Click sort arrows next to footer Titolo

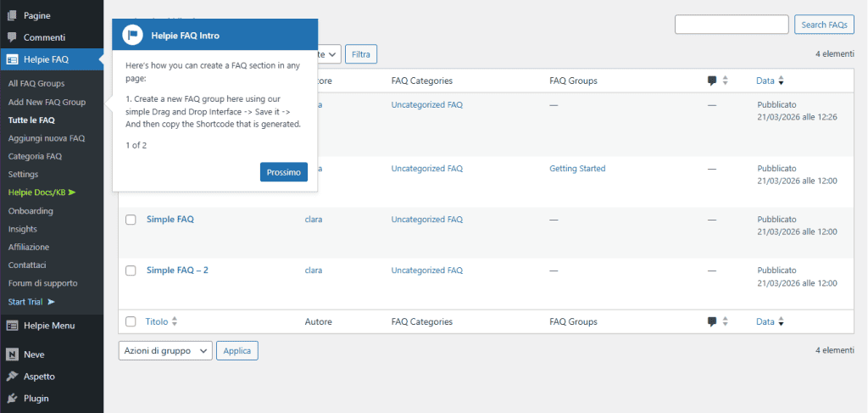175,321
